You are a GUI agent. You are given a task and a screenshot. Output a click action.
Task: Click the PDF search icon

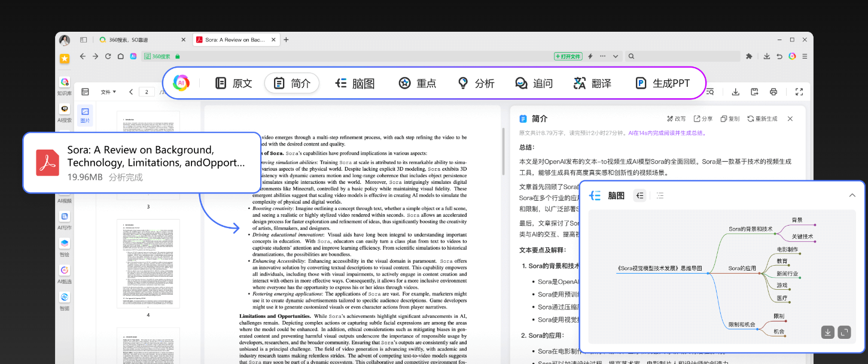[710, 92]
